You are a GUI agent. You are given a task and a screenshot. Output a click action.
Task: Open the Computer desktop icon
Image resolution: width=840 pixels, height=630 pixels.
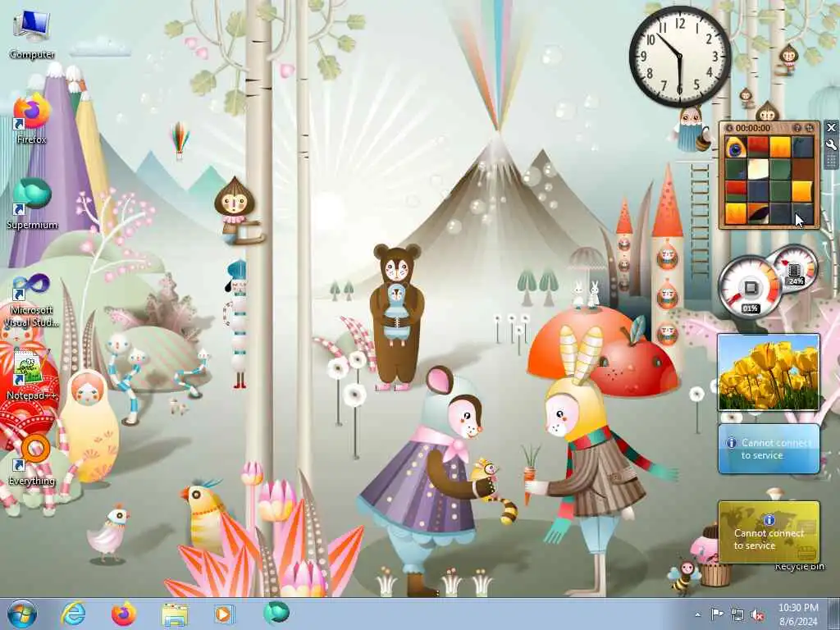32,34
